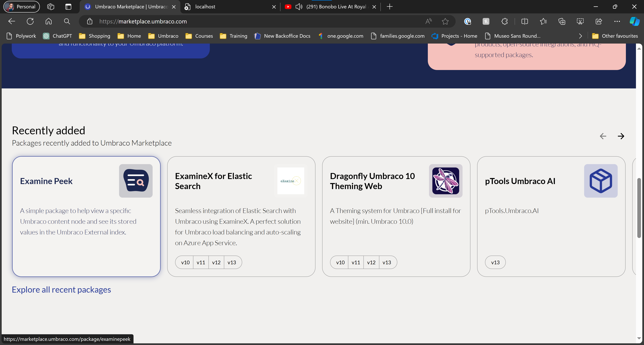Click the scrollbar down arrow
Viewport: 644px width, 345px height.
coord(639,338)
